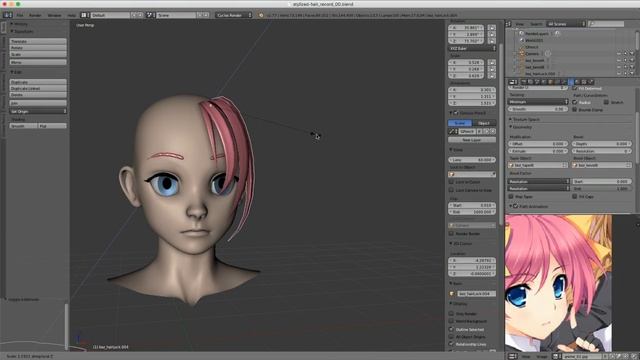Enable Only Render display checkbox
640x360 pixels.
coord(451,313)
